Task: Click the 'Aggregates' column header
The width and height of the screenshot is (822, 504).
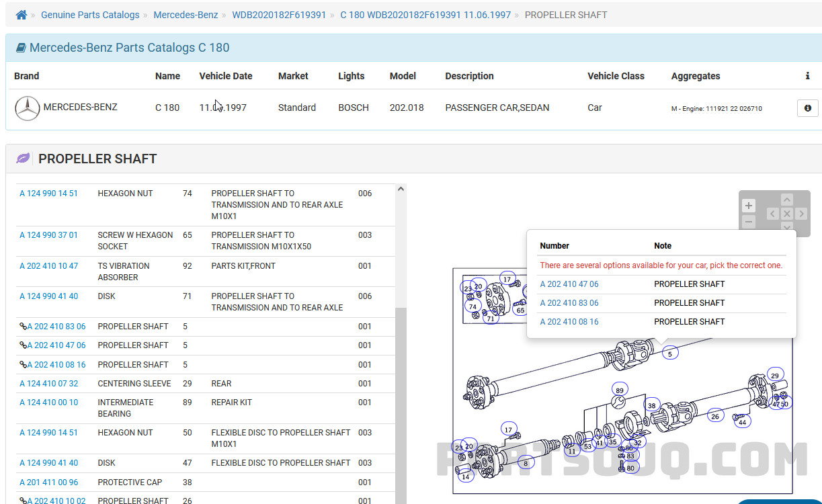Action: (696, 76)
